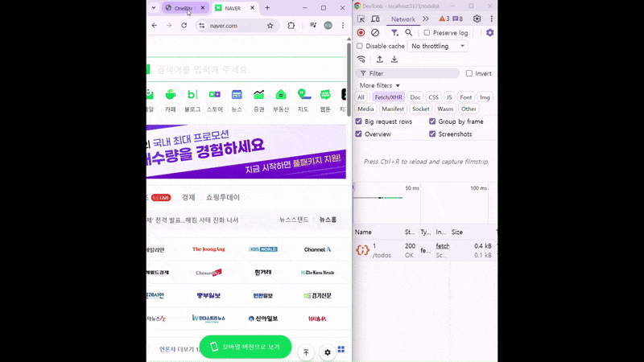Image resolution: width=644 pixels, height=362 pixels.
Task: Filter requests by JS type
Action: 449,97
